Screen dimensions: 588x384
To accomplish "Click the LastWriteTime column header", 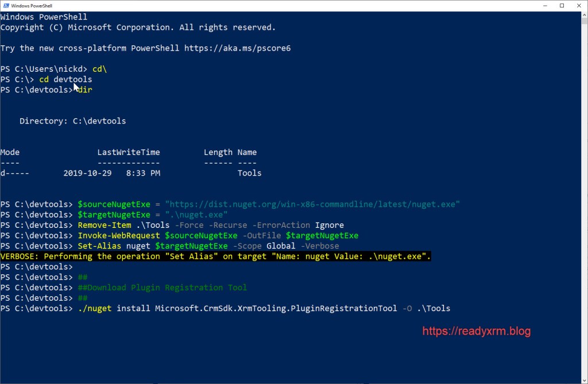I will [128, 152].
